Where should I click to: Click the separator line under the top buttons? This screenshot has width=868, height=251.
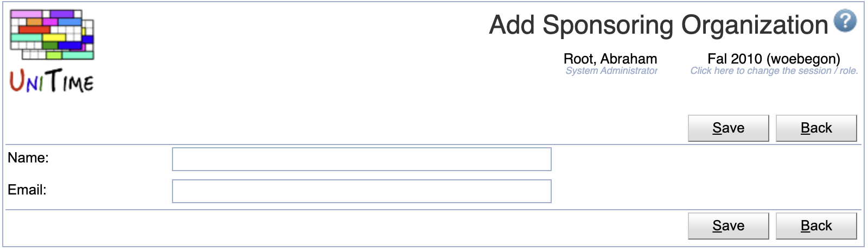point(433,145)
